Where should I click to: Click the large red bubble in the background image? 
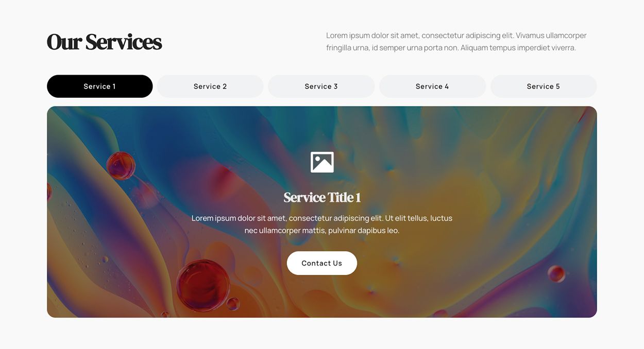203,285
